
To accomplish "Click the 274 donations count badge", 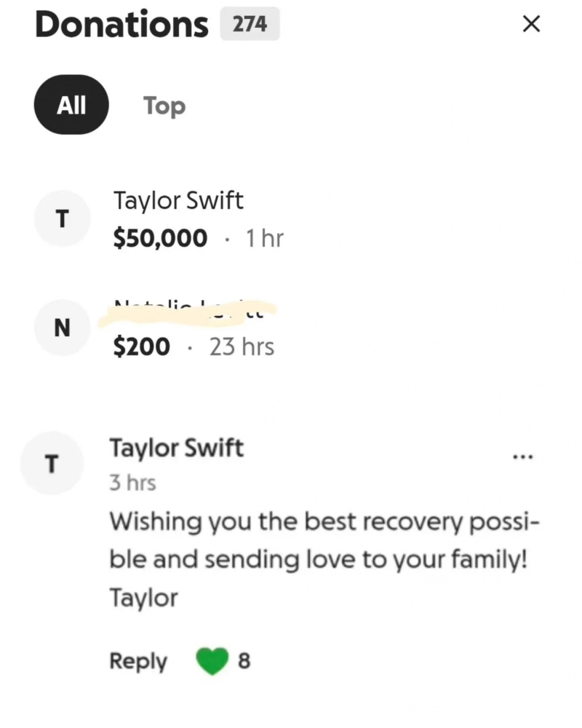I will [250, 24].
